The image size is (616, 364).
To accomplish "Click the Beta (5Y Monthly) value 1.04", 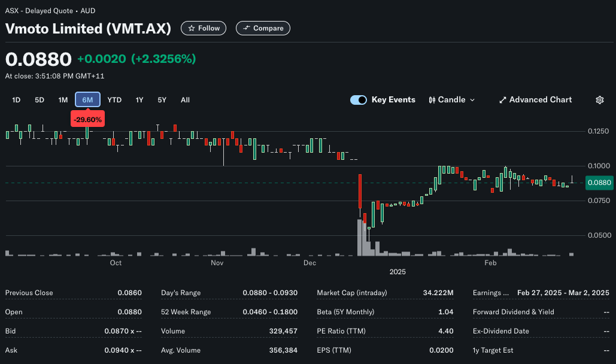I will (445, 312).
